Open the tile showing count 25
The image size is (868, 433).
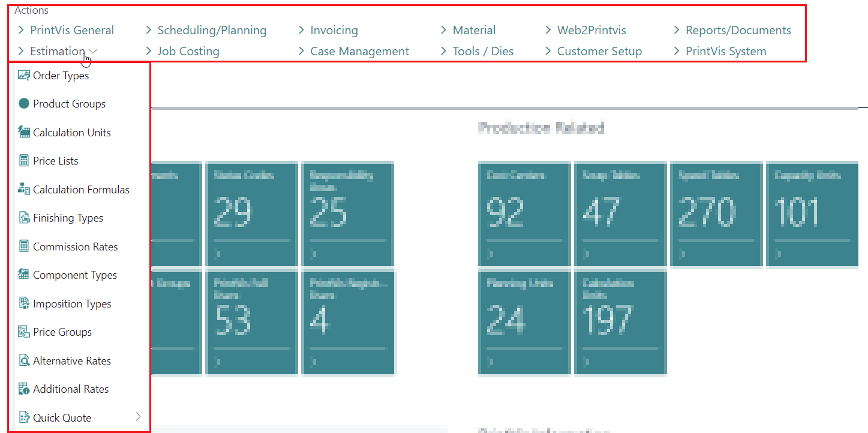click(347, 214)
